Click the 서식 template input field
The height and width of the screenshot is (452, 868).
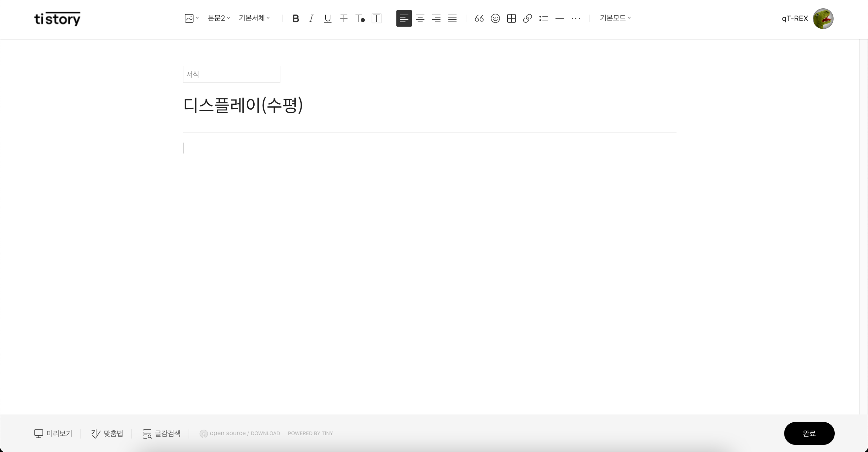click(x=231, y=74)
